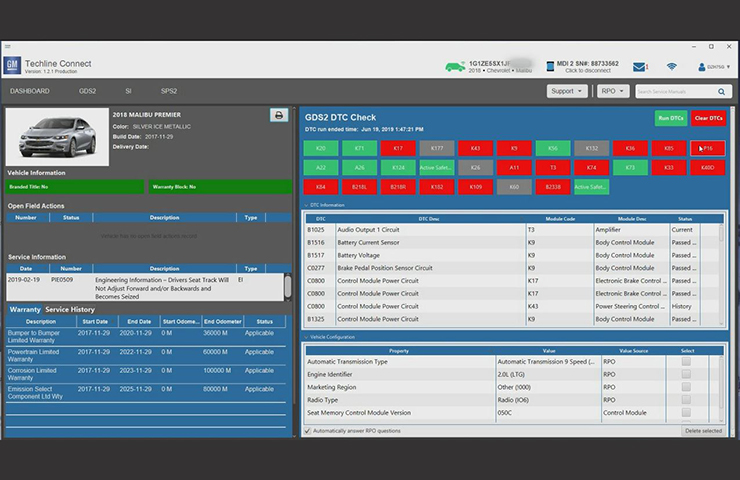Select the red K17 module button
740x480 pixels.
(x=398, y=148)
